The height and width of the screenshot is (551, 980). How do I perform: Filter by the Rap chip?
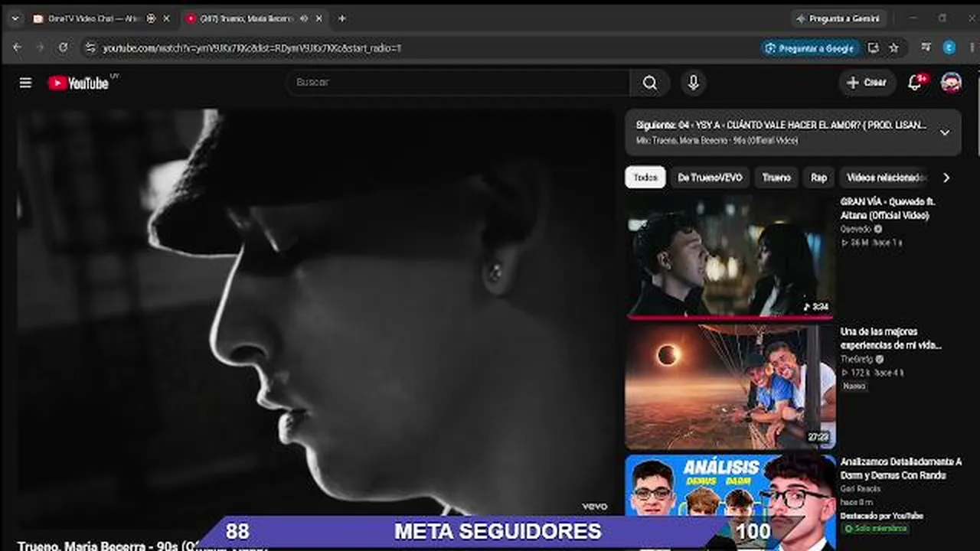[x=818, y=178]
